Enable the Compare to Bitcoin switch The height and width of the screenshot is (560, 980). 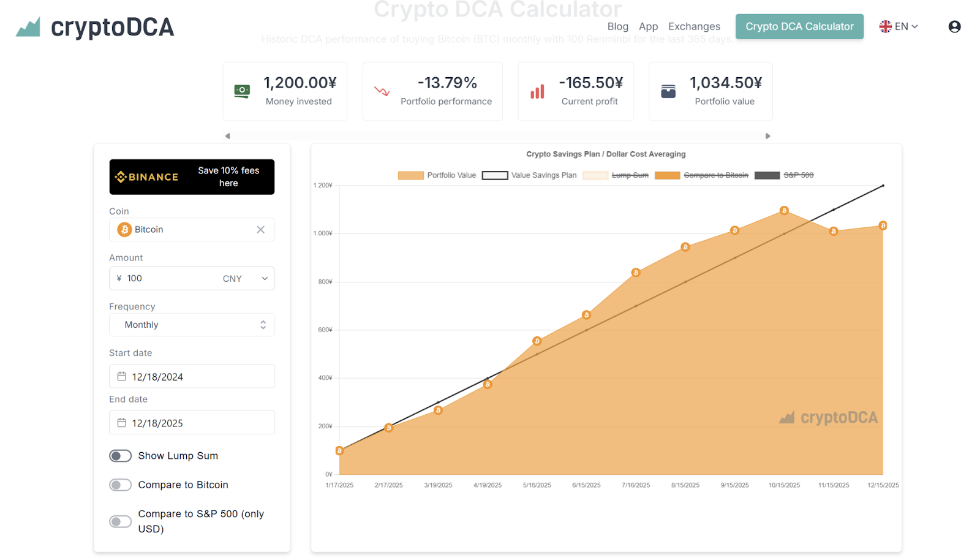pos(121,485)
